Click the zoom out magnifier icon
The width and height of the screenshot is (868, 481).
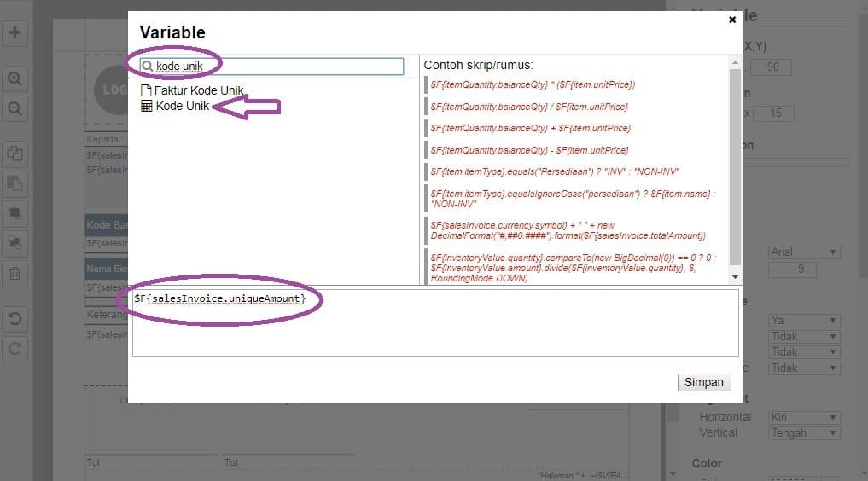[x=15, y=108]
